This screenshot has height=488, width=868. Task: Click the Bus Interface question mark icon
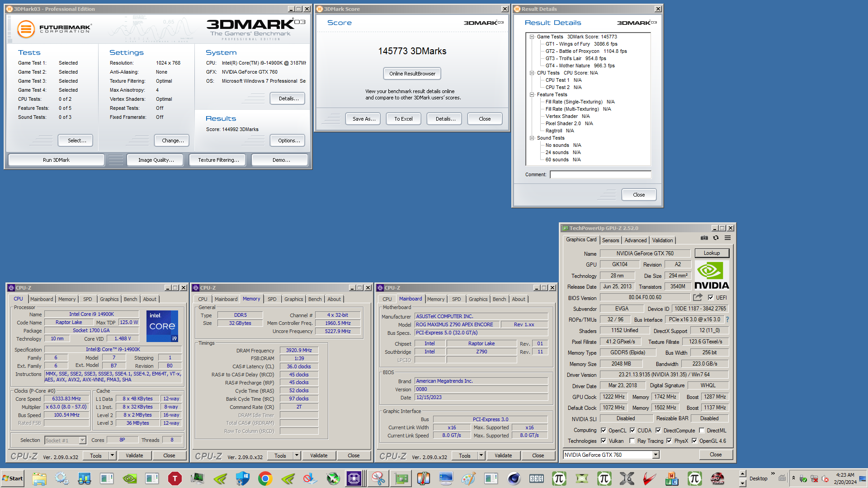pyautogui.click(x=727, y=319)
